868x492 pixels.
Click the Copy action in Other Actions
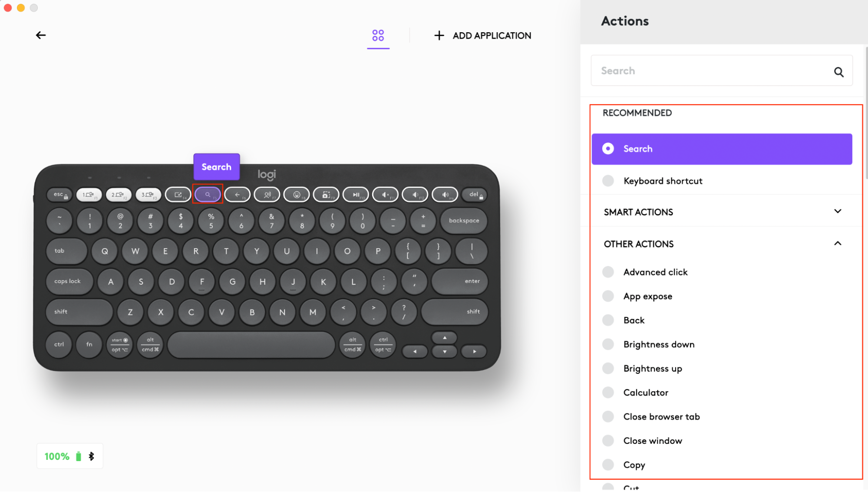tap(634, 465)
